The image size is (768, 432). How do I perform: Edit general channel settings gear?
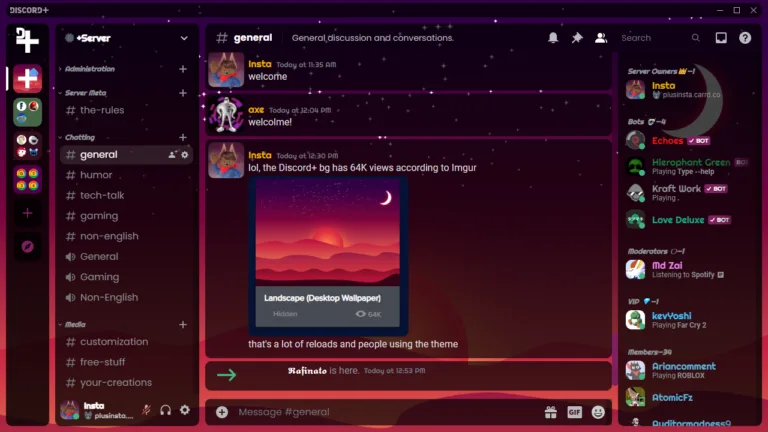pos(185,155)
